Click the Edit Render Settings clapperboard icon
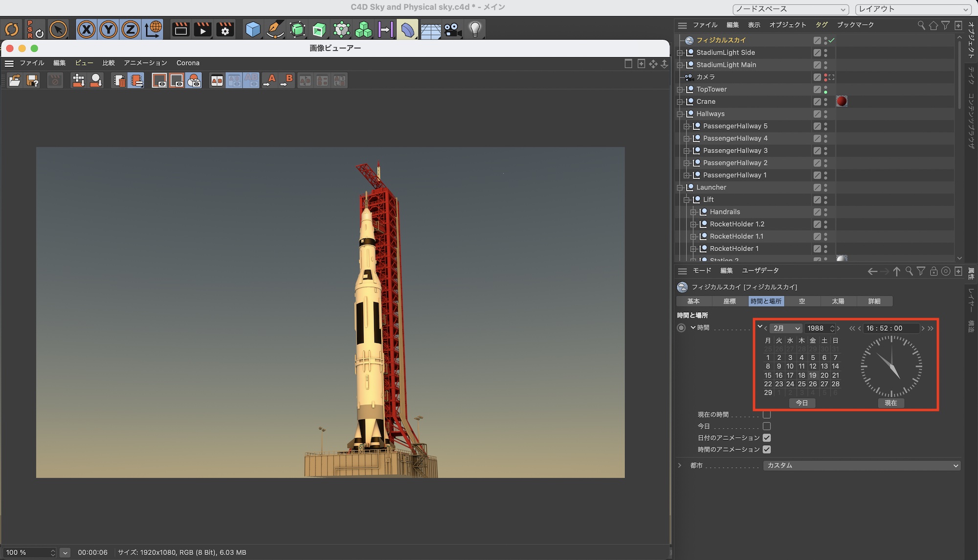The height and width of the screenshot is (560, 978). [x=224, y=30]
